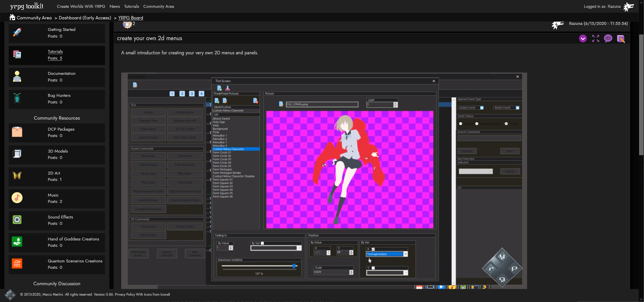Click the Scale 0,929 stepper arrows

(x=351, y=272)
